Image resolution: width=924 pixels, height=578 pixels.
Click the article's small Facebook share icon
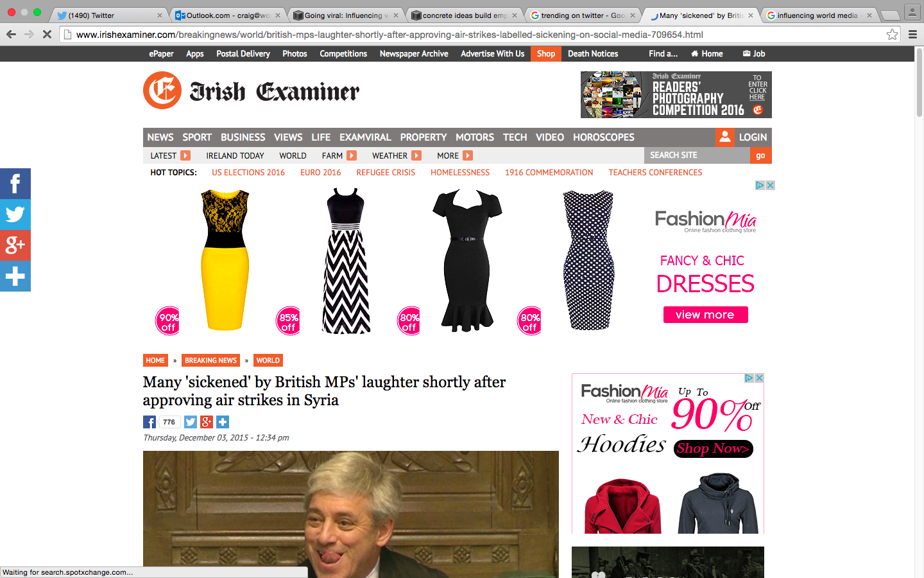[150, 422]
